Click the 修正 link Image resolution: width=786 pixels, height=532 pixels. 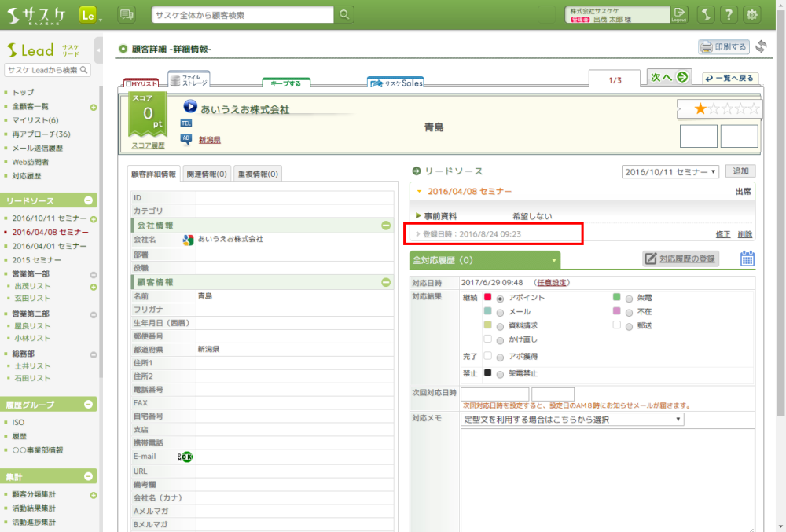722,234
